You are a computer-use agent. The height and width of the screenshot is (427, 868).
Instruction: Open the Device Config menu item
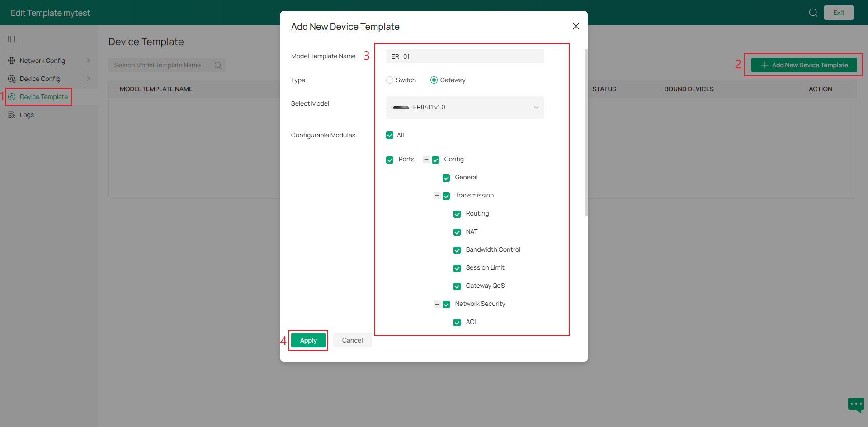tap(49, 79)
